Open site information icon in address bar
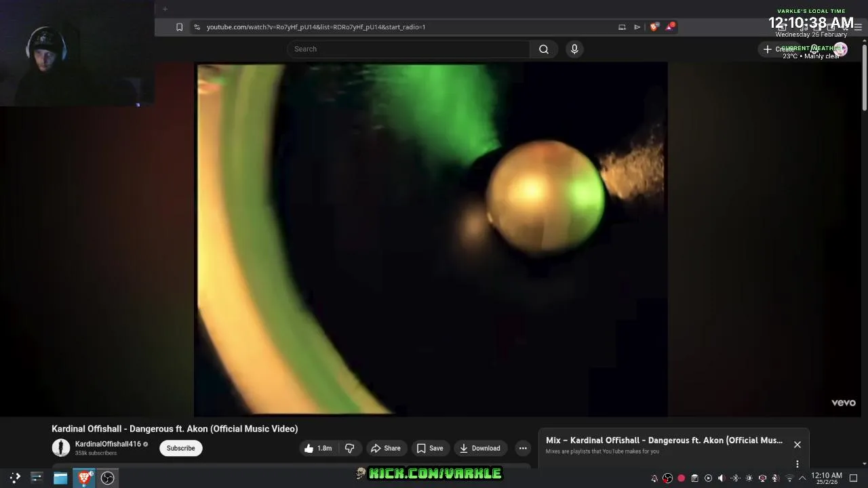 [197, 27]
